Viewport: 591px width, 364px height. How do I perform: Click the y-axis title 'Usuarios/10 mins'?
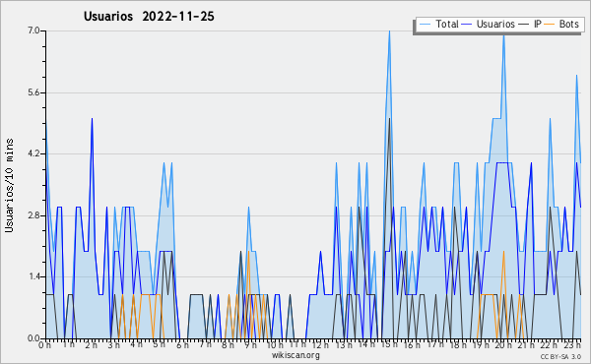[9, 185]
